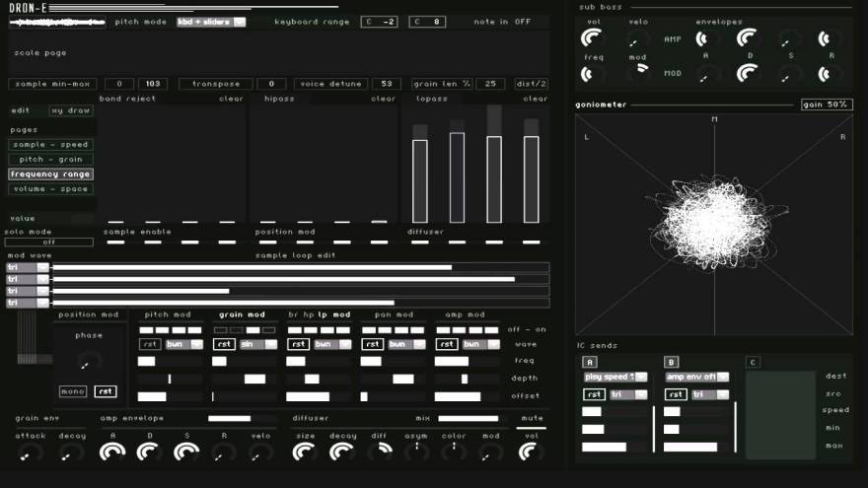The image size is (868, 488).
Task: Click the grain len % value 25
Action: 490,84
